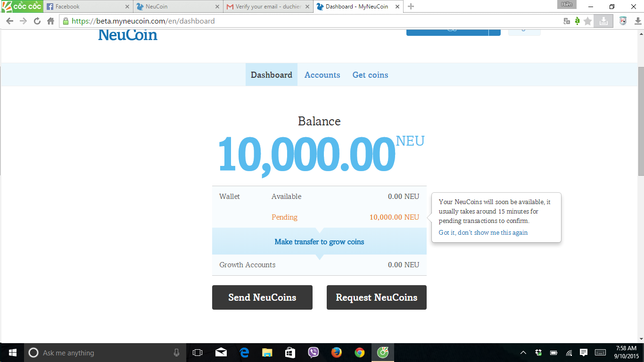Go forward to the next page

coord(23,21)
